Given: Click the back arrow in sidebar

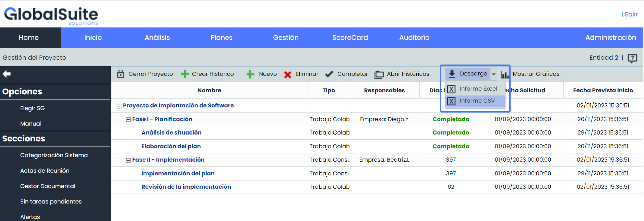Looking at the screenshot, I should tap(7, 74).
